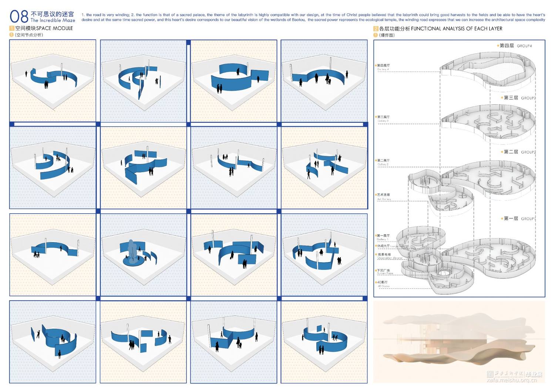Open the maze module with fountain sculpture
Image resolution: width=555 pixels, height=392 pixels.
tap(143, 255)
